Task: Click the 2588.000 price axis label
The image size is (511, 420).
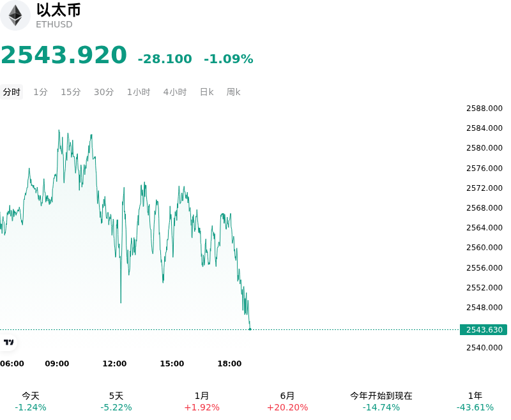Action: point(484,109)
